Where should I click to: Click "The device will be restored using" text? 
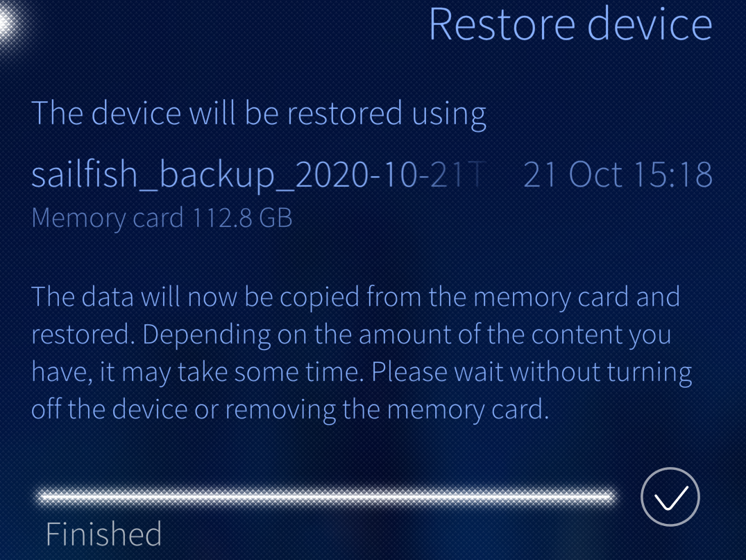259,114
